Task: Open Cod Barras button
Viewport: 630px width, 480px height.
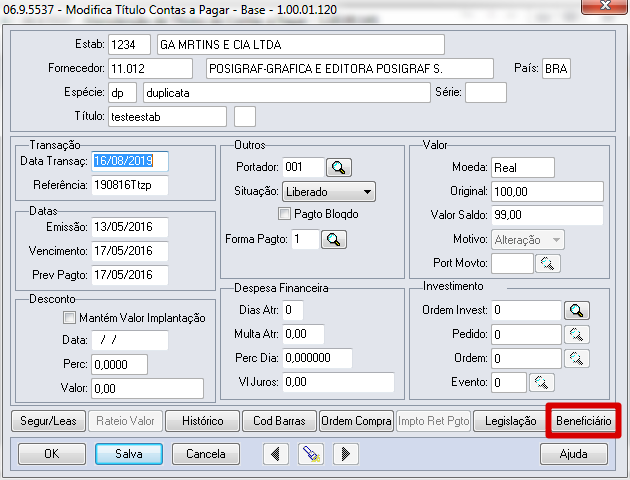Action: click(x=279, y=421)
